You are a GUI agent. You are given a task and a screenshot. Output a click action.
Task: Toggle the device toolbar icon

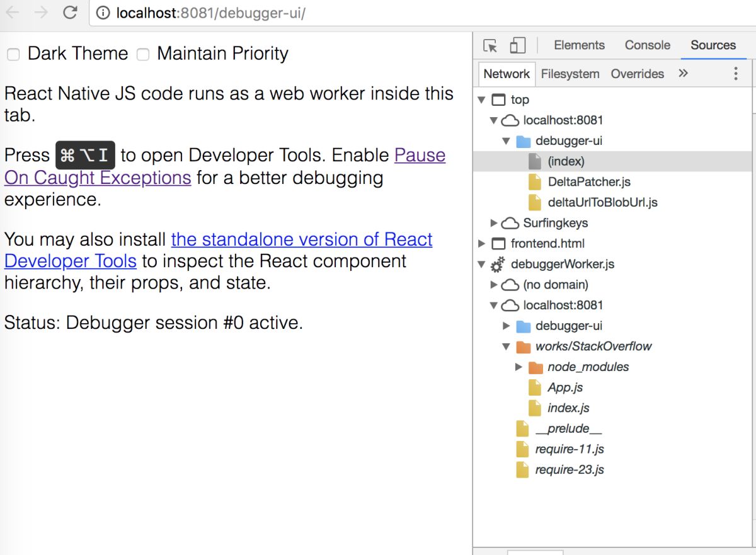[x=517, y=45]
